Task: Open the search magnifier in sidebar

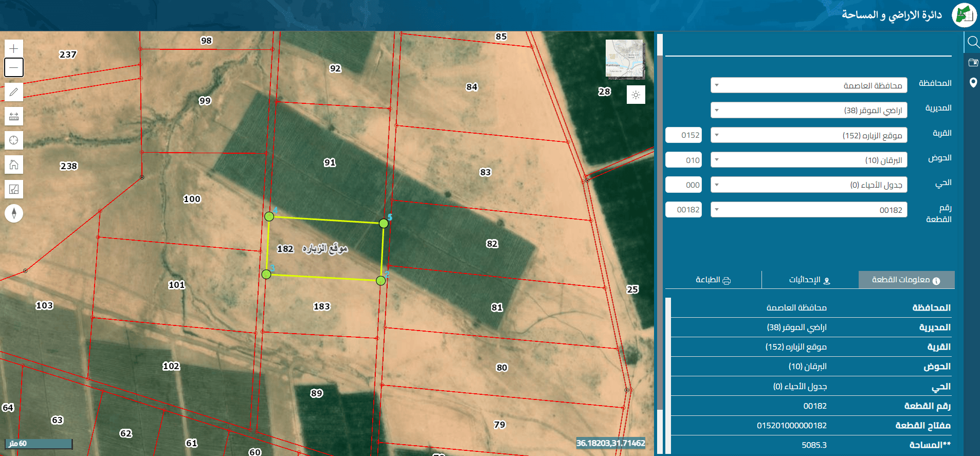Action: pos(972,42)
